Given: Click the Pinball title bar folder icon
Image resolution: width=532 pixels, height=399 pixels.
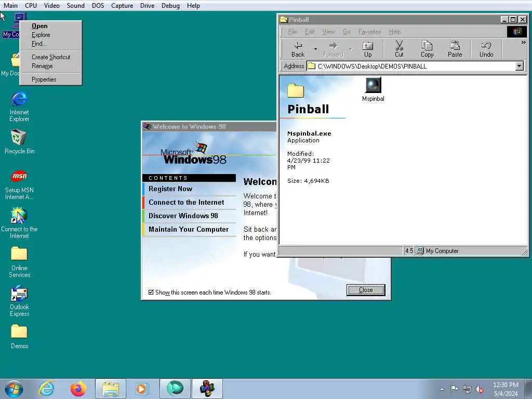Looking at the screenshot, I should click(283, 19).
